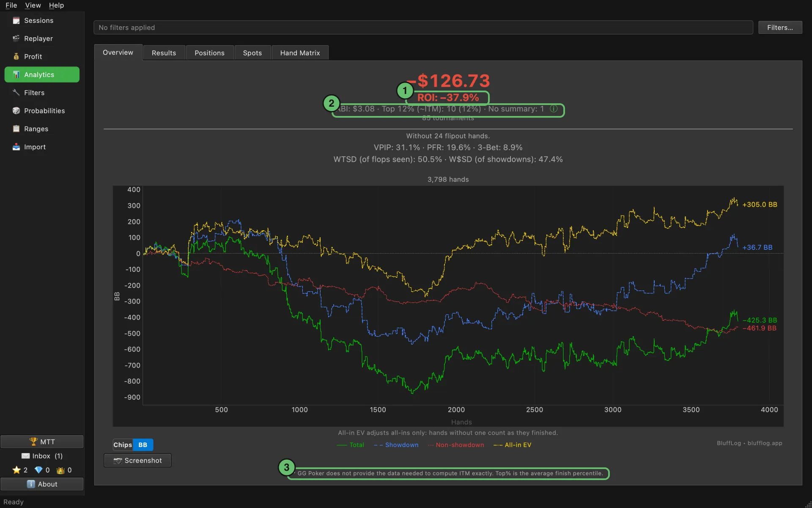Click the camera icon on Screenshot button
The width and height of the screenshot is (812, 508).
[118, 461]
